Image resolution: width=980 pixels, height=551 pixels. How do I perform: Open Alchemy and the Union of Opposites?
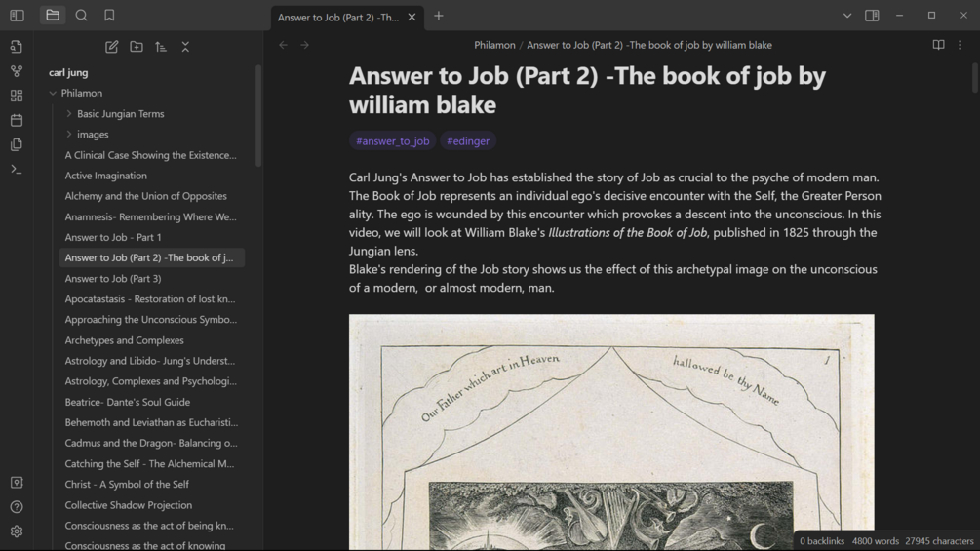150,196
